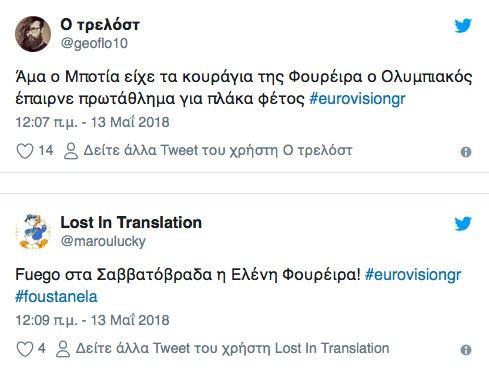Open the Donald Duck profile avatar
Screen dimensions: 489x368
pos(33,232)
